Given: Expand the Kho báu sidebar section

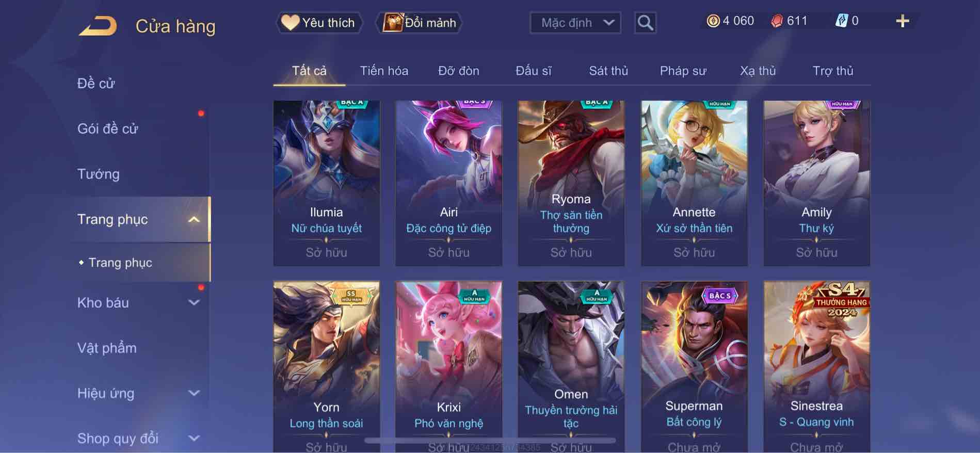Looking at the screenshot, I should tap(194, 303).
